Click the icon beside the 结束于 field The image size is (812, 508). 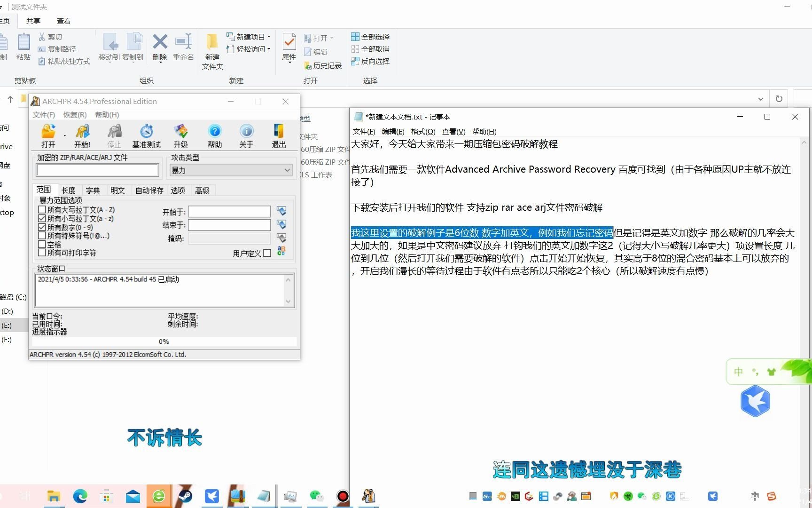point(281,225)
